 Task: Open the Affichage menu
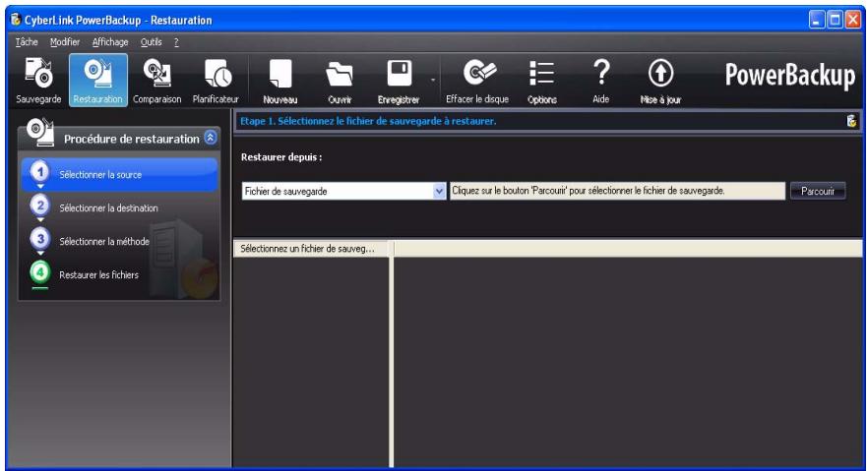[x=110, y=42]
